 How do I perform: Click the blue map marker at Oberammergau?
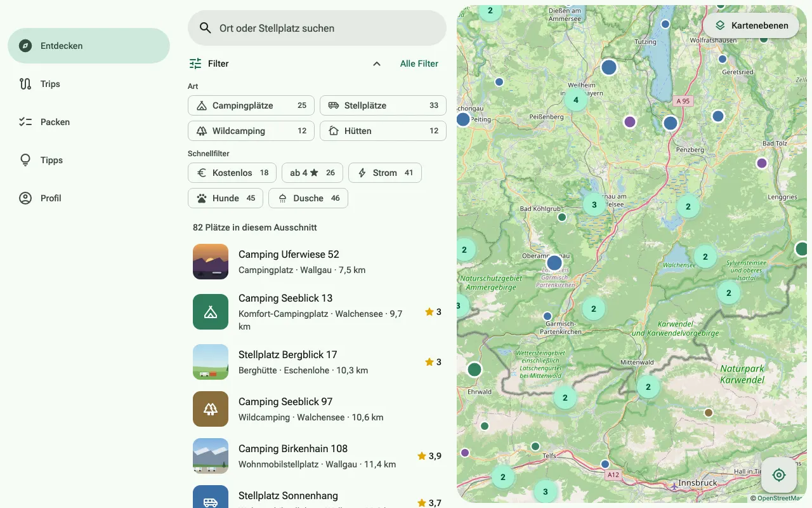pyautogui.click(x=554, y=263)
